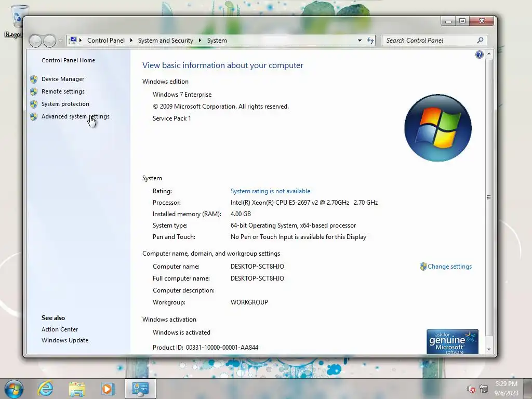Open Windows Media Player from the taskbar
The height and width of the screenshot is (399, 532).
point(108,389)
